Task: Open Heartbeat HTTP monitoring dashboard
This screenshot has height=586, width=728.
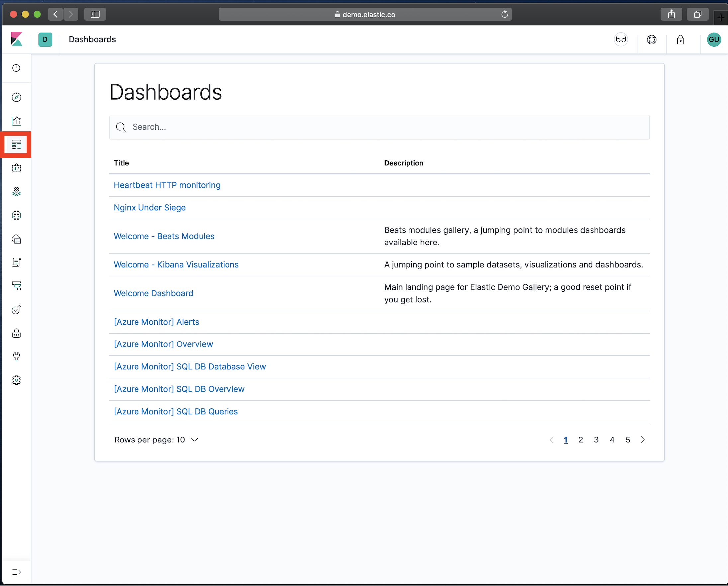Action: [167, 185]
